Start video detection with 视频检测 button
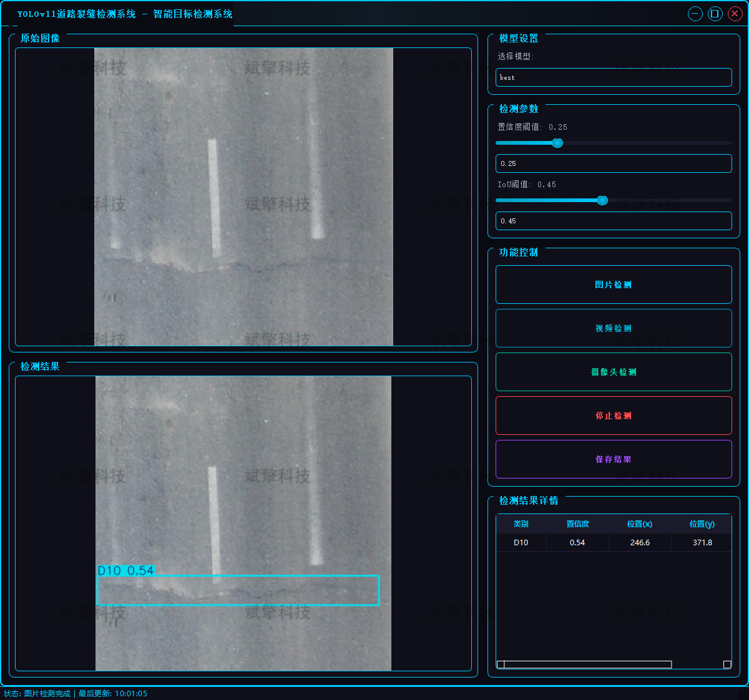The height and width of the screenshot is (700, 749). [614, 328]
